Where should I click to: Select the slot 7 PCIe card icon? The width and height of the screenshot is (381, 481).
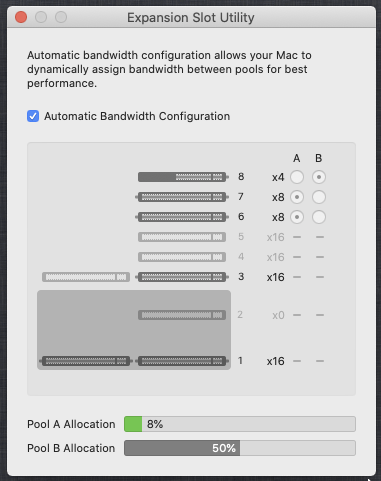click(x=182, y=197)
